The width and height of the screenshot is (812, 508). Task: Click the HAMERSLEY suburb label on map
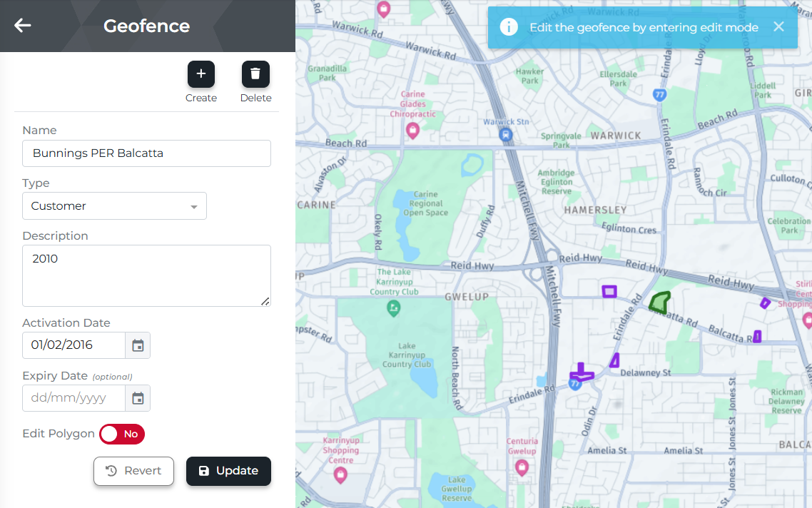[595, 210]
